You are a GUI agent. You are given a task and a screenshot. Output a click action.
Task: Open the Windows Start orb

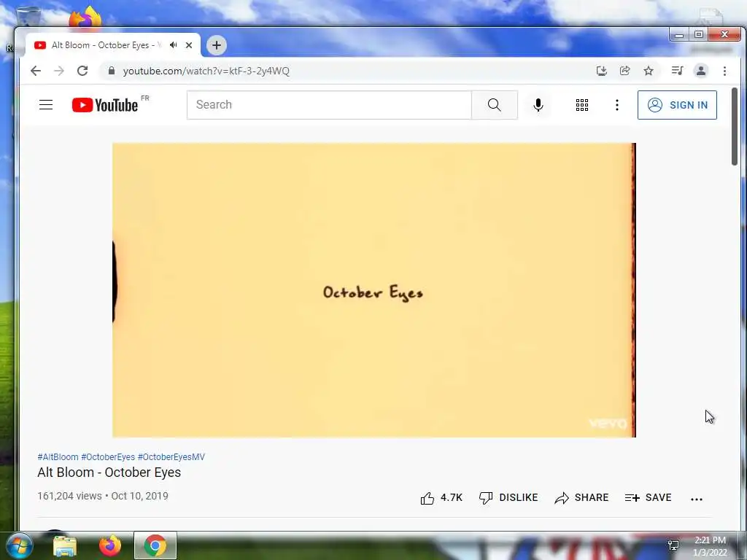pyautogui.click(x=19, y=545)
